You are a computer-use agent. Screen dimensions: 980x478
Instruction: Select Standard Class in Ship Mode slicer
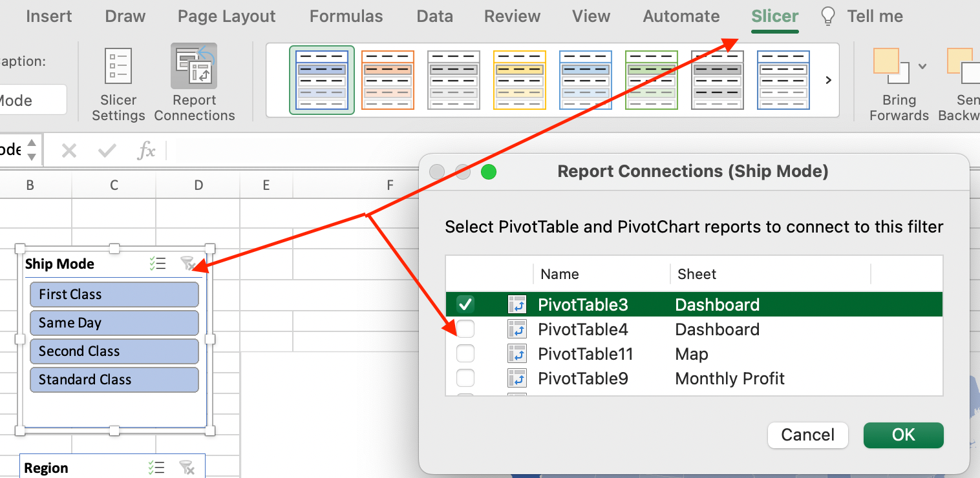click(x=114, y=380)
